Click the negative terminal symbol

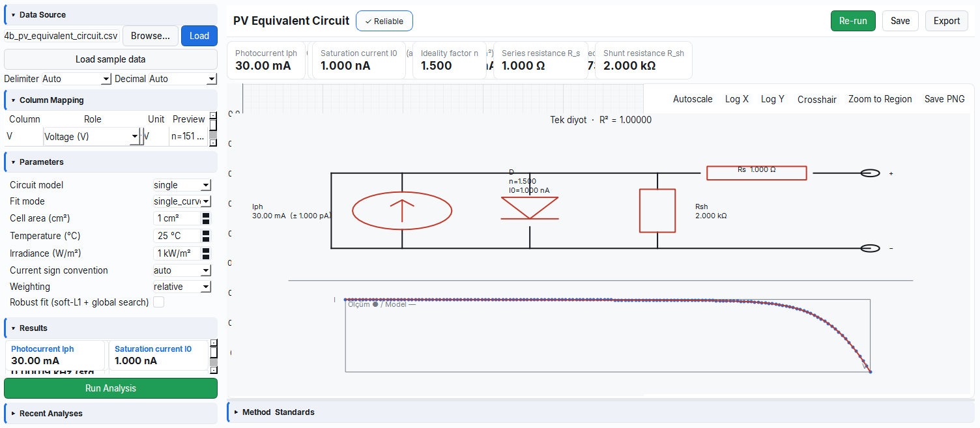tap(870, 248)
